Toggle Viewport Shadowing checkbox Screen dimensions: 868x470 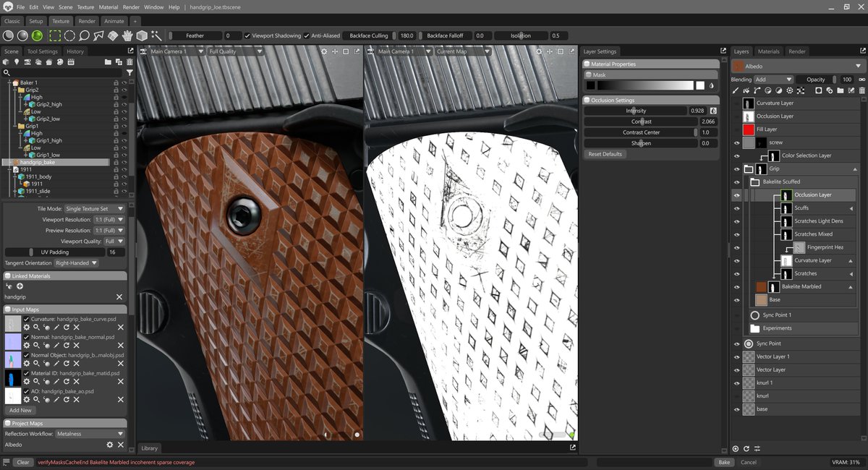tap(247, 35)
